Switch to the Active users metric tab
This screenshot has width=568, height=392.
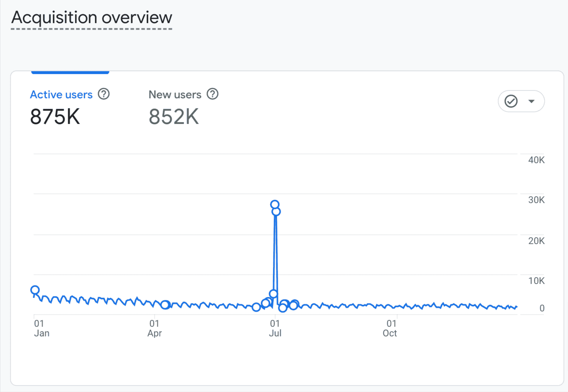coord(61,94)
